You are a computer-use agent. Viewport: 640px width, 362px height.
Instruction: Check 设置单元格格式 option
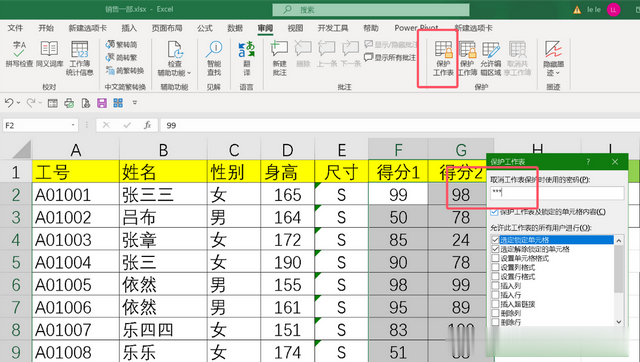(x=495, y=258)
